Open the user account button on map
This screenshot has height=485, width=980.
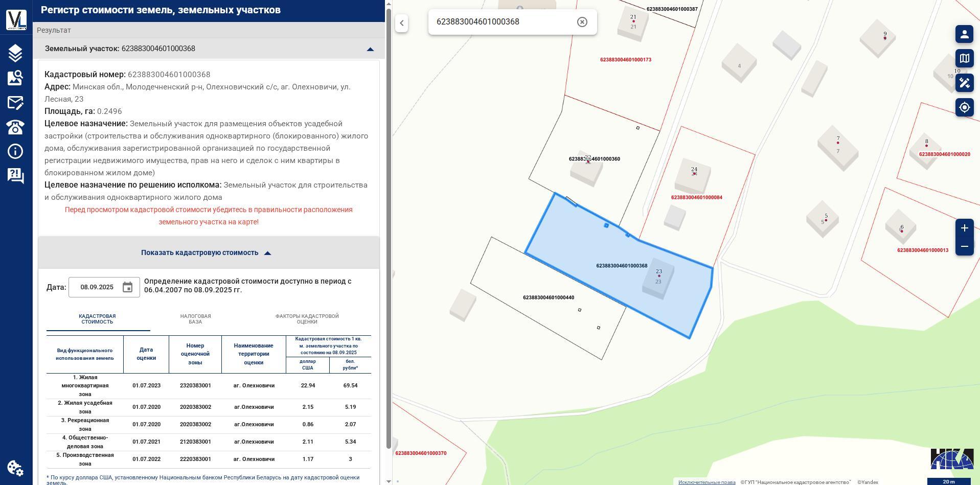[x=964, y=34]
